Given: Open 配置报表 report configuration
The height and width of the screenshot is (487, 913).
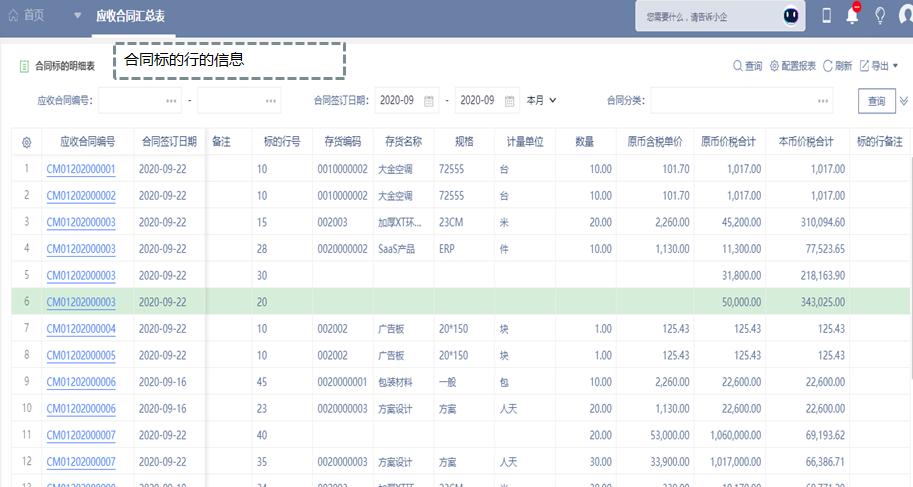Looking at the screenshot, I should coord(793,66).
